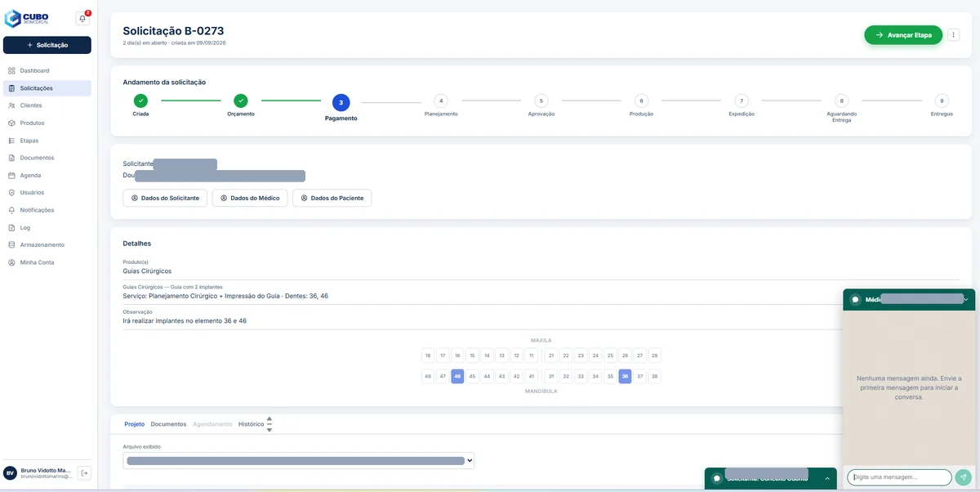Image resolution: width=980 pixels, height=492 pixels.
Task: Expand the Solicitante chat panel chevron
Action: 826,478
